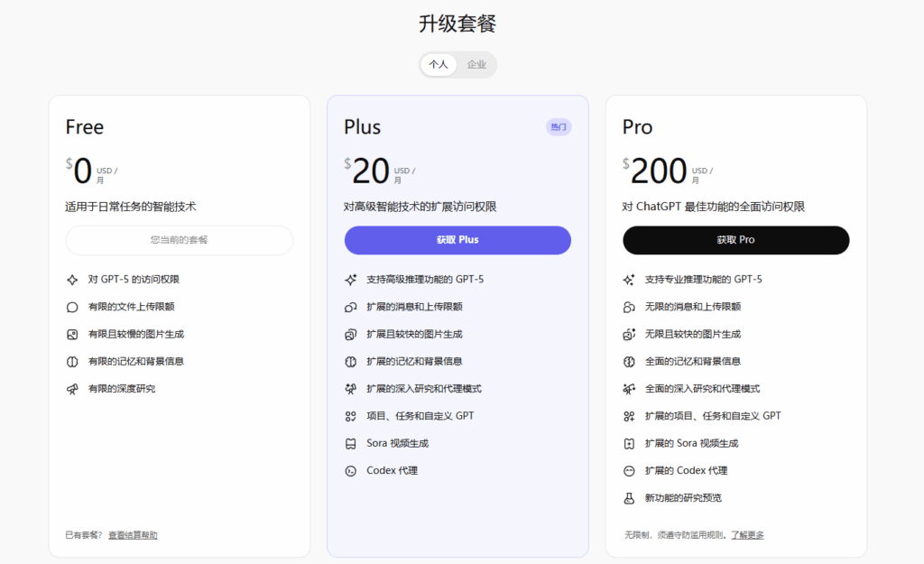Click the brain icon beside 扩展的记忆和背景信息
The image size is (924, 564).
coord(351,362)
